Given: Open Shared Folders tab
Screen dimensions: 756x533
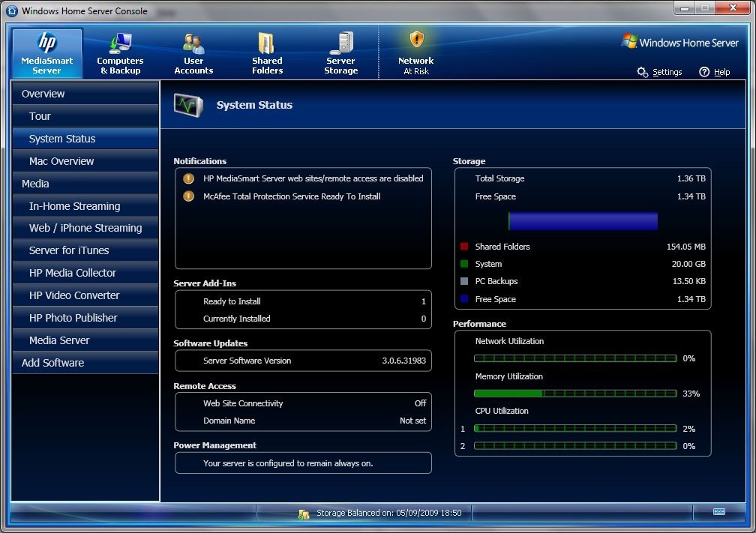Looking at the screenshot, I should [x=267, y=53].
